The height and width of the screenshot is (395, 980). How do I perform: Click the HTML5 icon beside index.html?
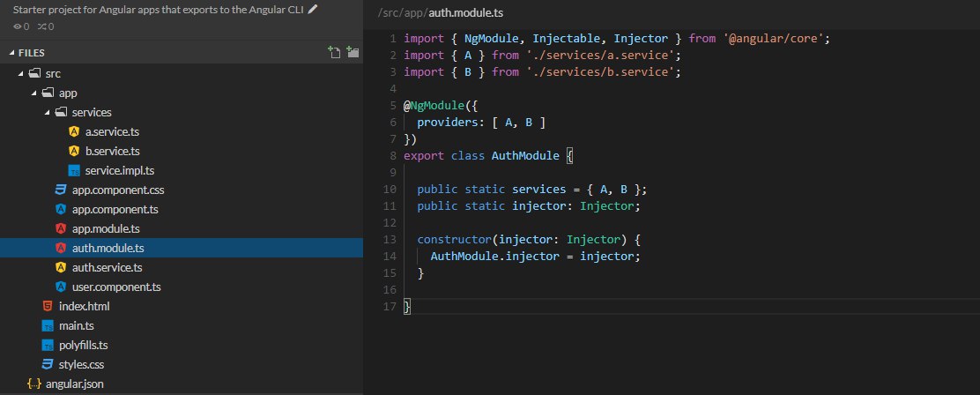tap(48, 307)
